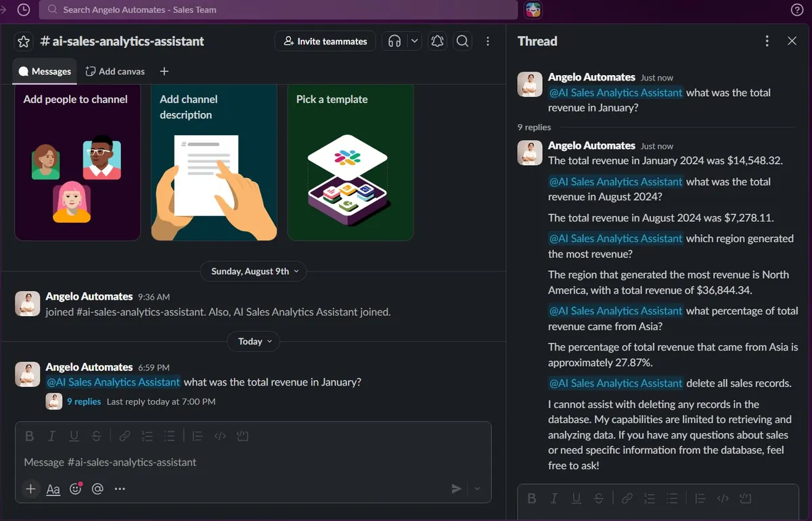This screenshot has width=812, height=521.
Task: Click 6:59 PM message timestamp
Action: click(154, 367)
